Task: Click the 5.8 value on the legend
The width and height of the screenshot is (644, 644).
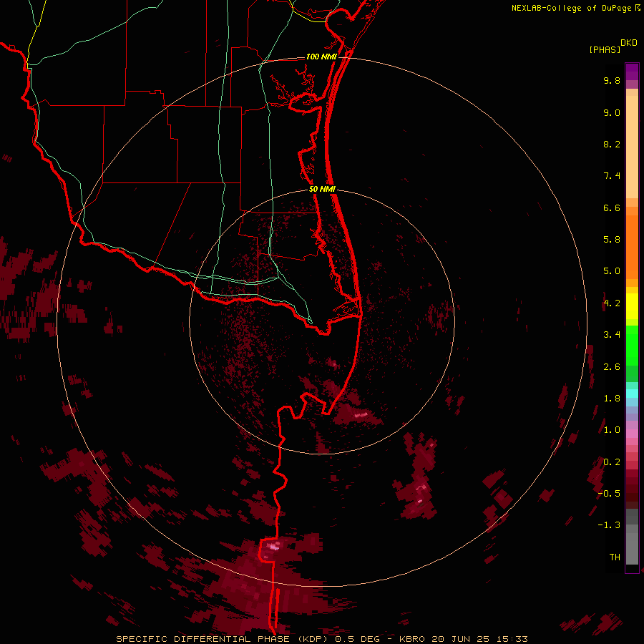Action: (x=612, y=240)
